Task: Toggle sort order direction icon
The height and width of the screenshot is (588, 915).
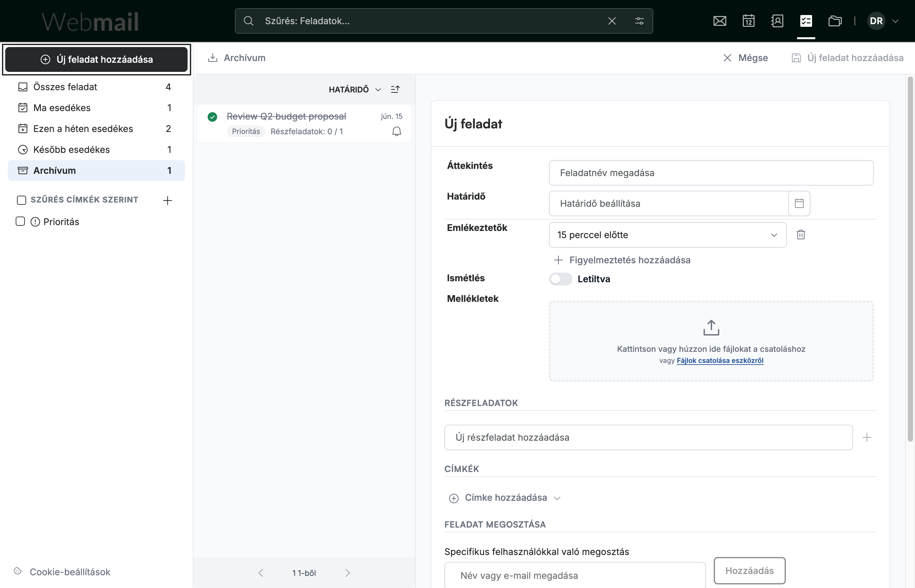Action: [395, 90]
